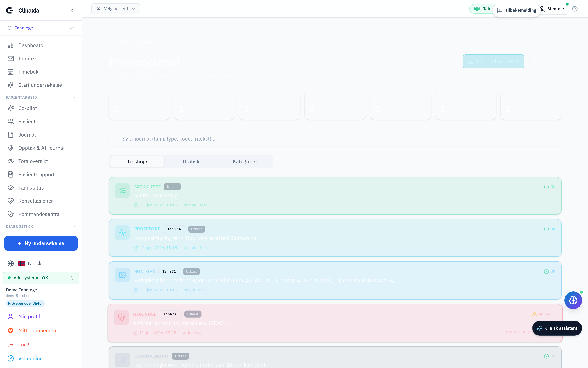Click Bytt to switch role
Viewport: 588px width, 368px height.
pos(71,28)
